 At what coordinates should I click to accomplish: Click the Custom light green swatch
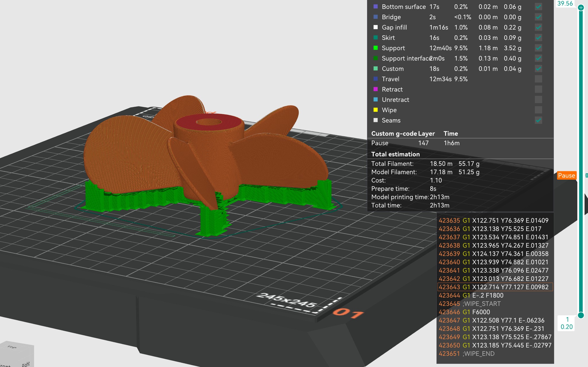tap(375, 68)
